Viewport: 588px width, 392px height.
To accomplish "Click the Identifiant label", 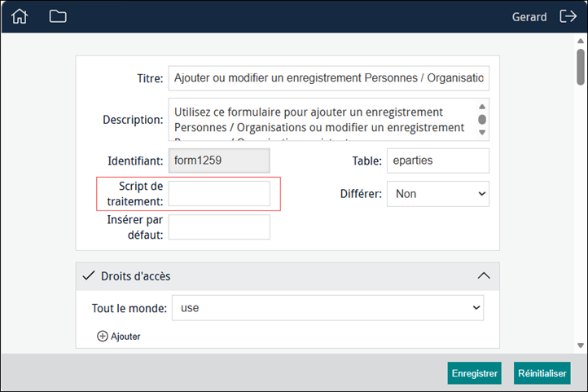I will point(135,161).
